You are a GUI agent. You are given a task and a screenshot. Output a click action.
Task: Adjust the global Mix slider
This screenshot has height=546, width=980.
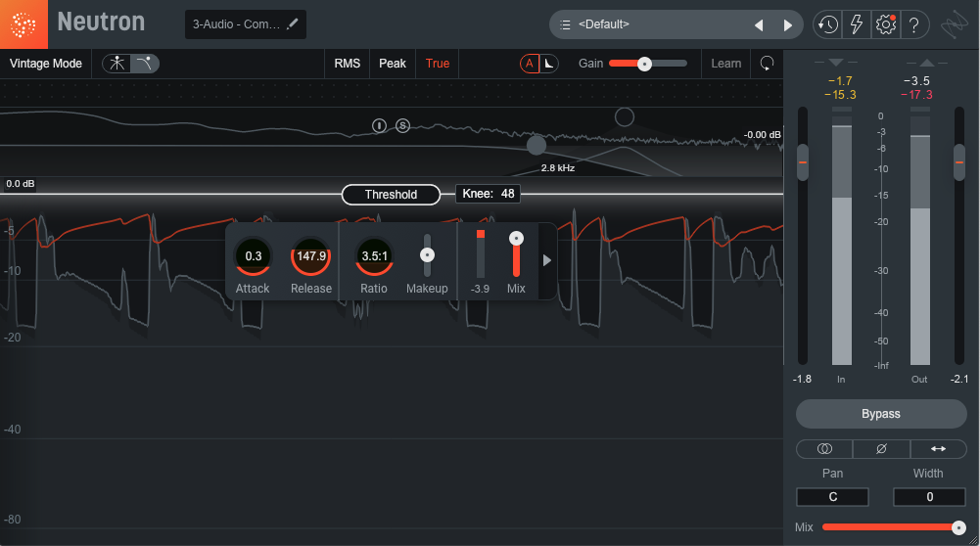[x=958, y=527]
